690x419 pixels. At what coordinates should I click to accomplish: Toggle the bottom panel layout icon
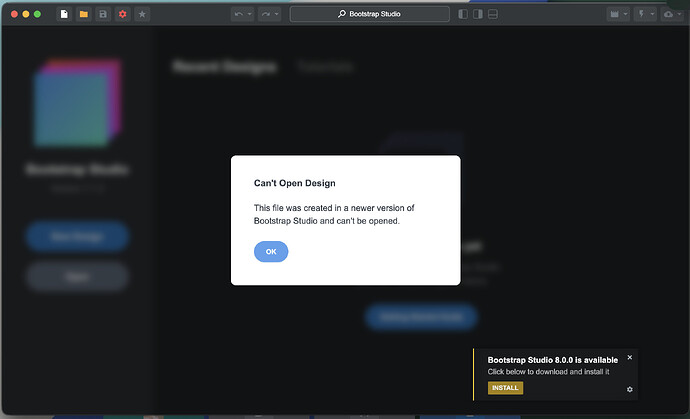tap(495, 14)
